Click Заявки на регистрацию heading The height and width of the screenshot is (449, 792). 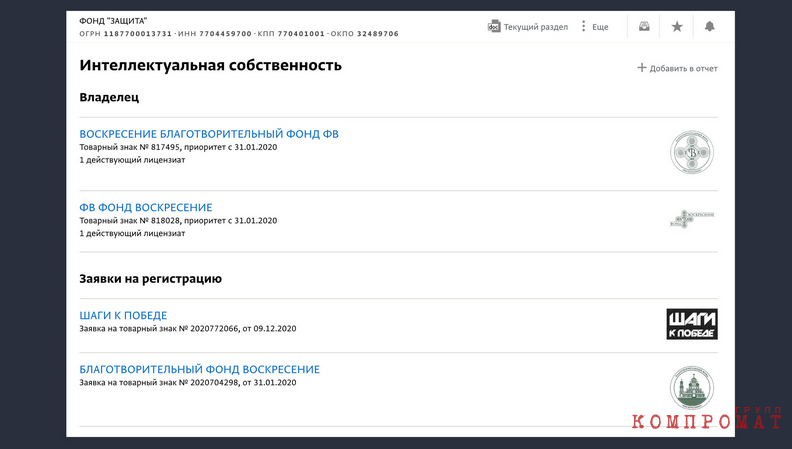coord(151,279)
